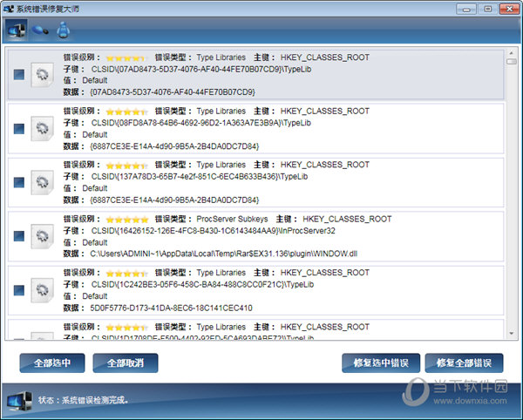Toggle checkbox for the 1C242BE3 TypeLib entry
The image size is (523, 420).
pos(19,290)
